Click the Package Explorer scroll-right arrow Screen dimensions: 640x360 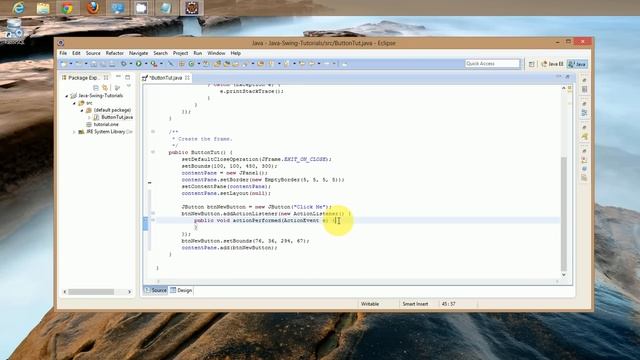129,292
